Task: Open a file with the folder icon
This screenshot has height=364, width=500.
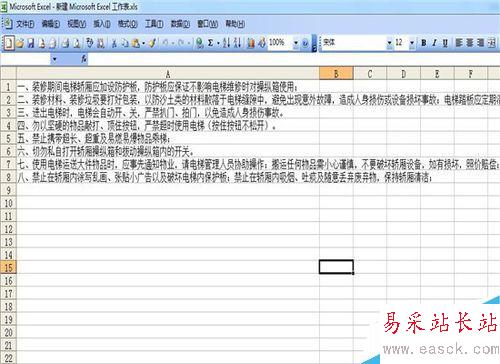Action: click(x=20, y=43)
